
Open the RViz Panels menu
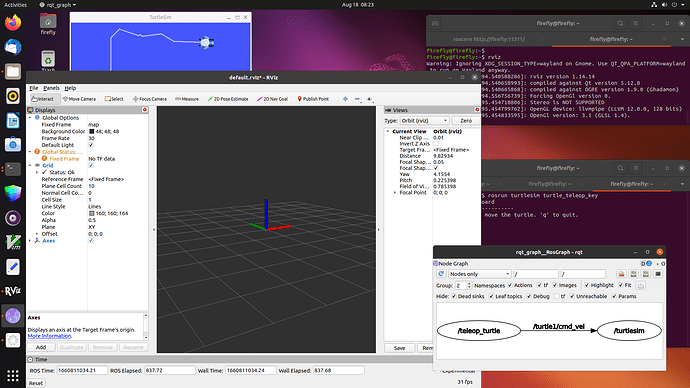(51, 88)
